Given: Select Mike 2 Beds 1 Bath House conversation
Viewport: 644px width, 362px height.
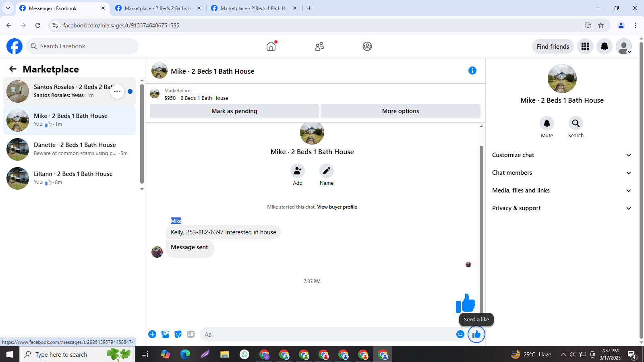Looking at the screenshot, I should pyautogui.click(x=69, y=120).
